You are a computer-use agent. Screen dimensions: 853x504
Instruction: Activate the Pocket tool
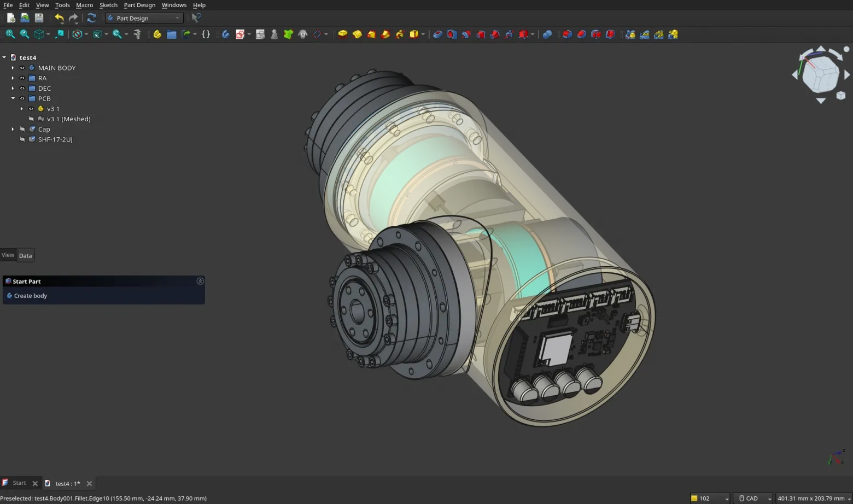[437, 34]
